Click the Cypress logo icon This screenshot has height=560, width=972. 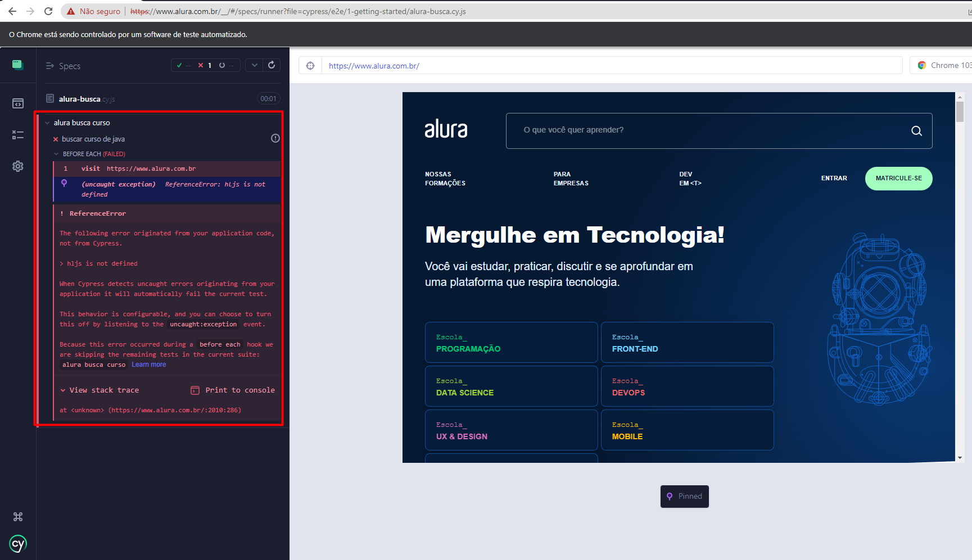point(18,544)
